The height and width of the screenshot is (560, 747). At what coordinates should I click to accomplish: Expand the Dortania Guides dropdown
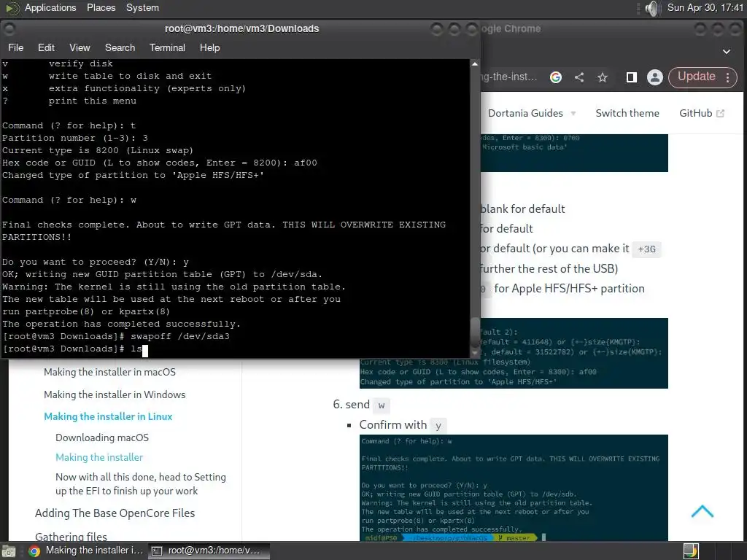tap(532, 113)
